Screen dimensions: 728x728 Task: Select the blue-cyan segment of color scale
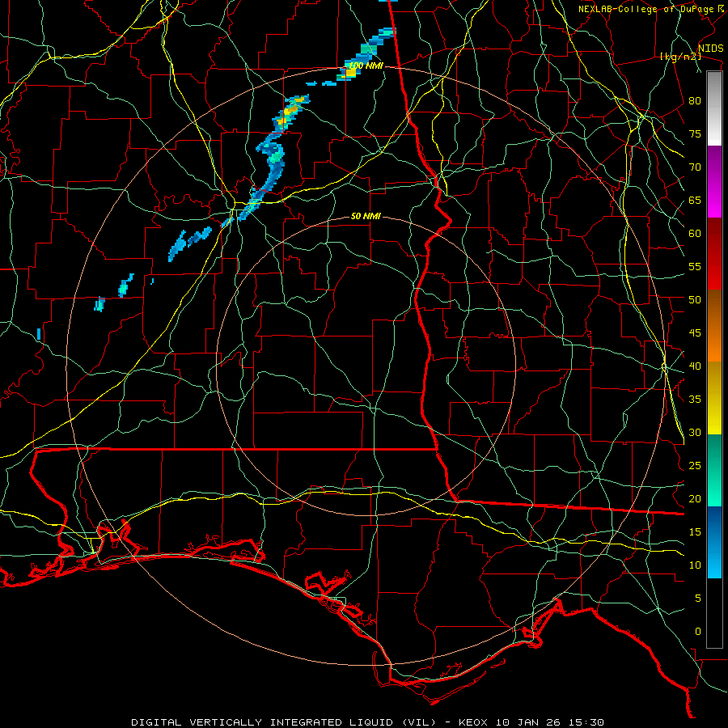(715, 542)
